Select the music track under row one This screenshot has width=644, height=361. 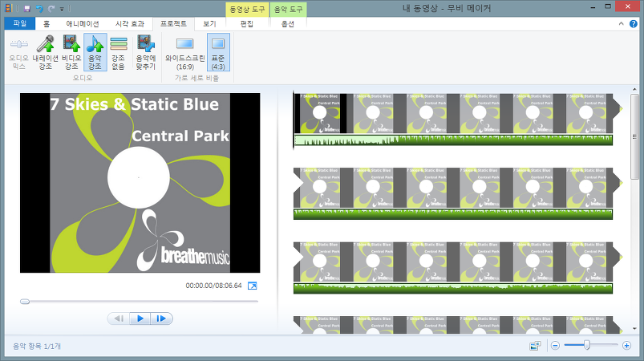click(453, 140)
